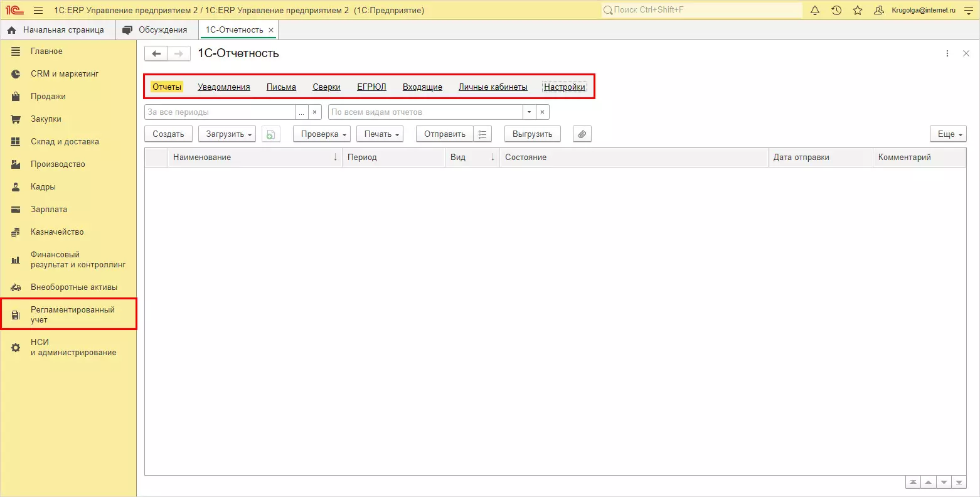Open the Сверки link
Screen dimensions: 980x497
point(326,87)
